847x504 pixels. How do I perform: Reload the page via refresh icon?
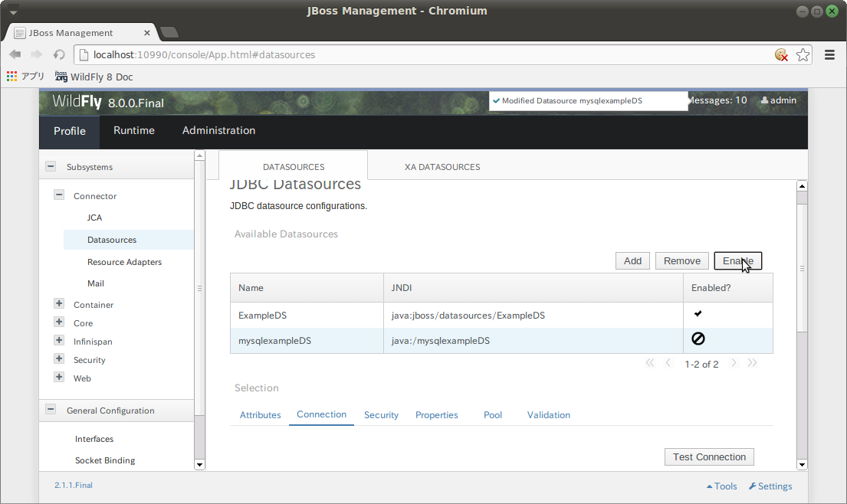(x=59, y=54)
